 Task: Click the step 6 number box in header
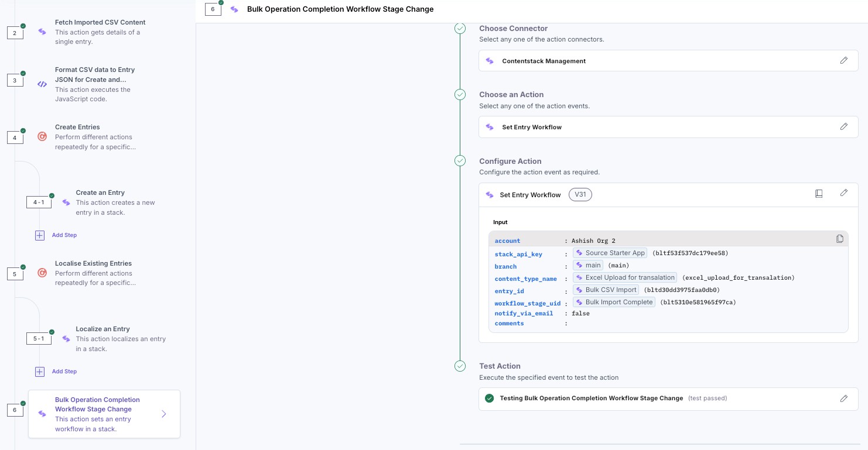213,9
